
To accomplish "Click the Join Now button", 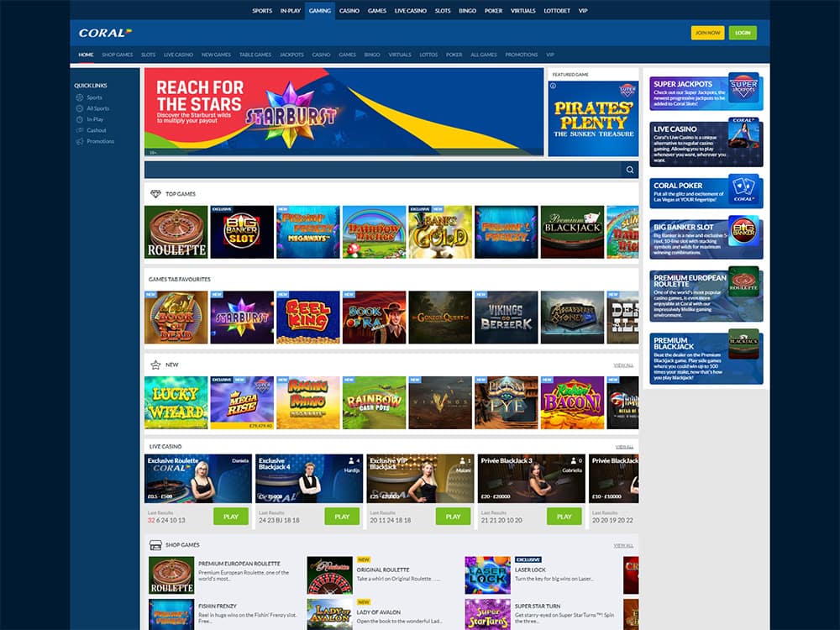I will coord(707,33).
